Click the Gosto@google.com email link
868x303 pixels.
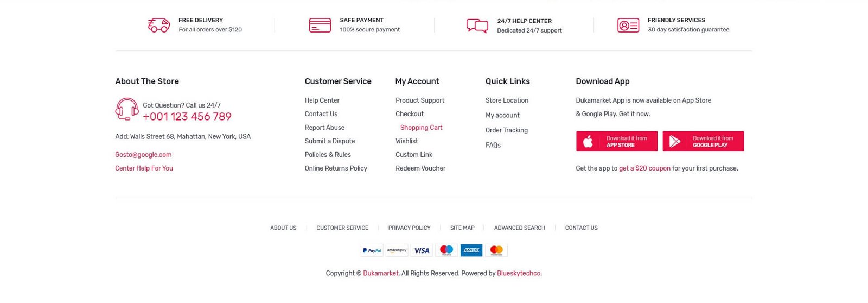(143, 155)
